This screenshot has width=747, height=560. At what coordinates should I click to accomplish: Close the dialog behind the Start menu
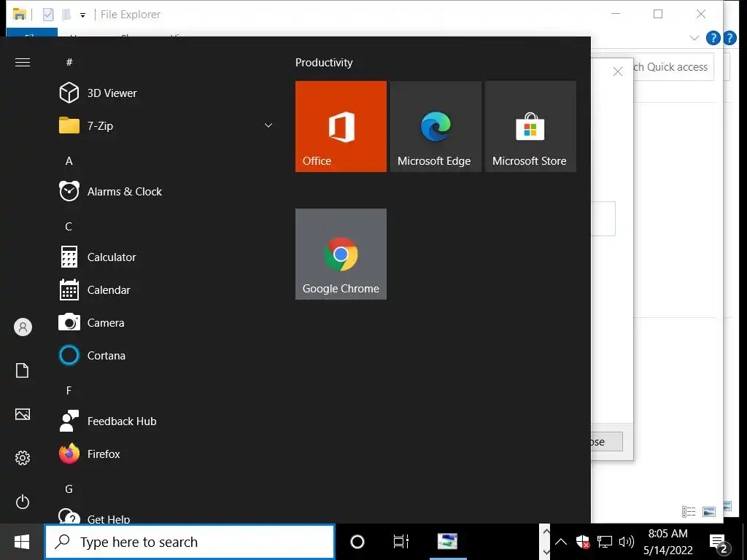point(618,71)
